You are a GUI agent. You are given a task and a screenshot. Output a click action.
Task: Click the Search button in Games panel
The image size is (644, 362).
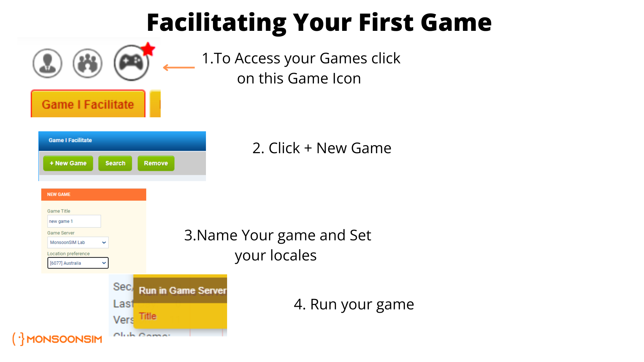click(x=115, y=163)
